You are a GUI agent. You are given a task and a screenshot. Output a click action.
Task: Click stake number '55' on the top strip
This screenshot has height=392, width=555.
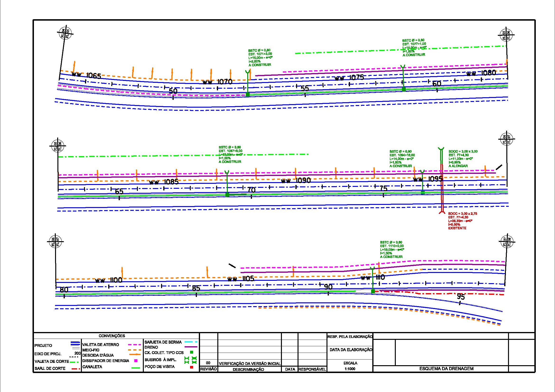tap(305, 88)
